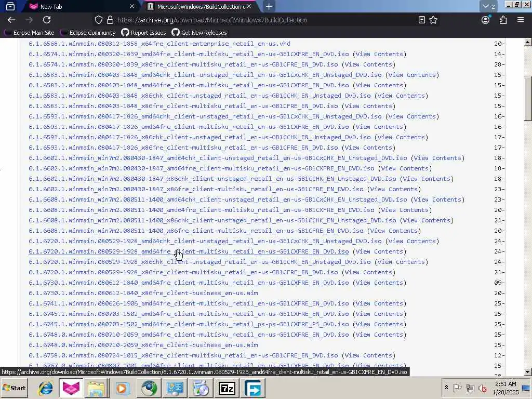Open Windows Media Player taskbar icon
Viewport: 532px width, 399px height.
click(x=123, y=388)
